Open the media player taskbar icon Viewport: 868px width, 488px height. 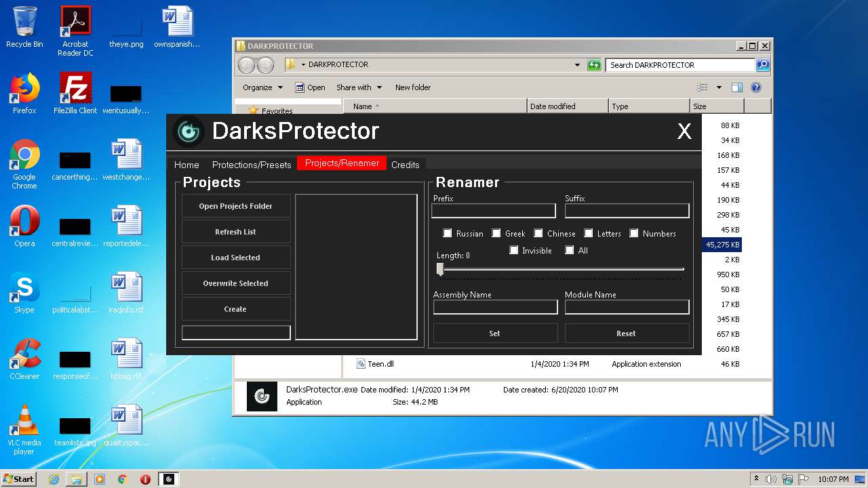point(100,479)
